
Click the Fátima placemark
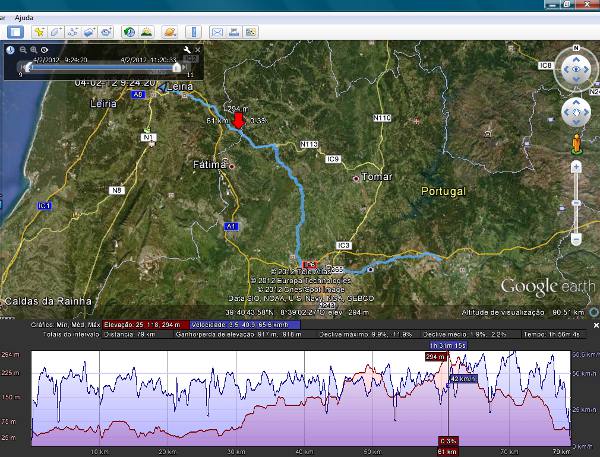click(232, 166)
